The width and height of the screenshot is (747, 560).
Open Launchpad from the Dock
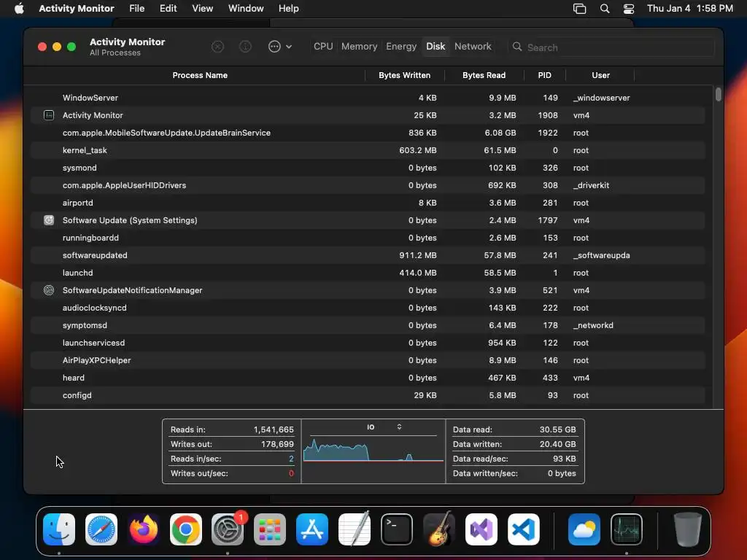click(270, 529)
